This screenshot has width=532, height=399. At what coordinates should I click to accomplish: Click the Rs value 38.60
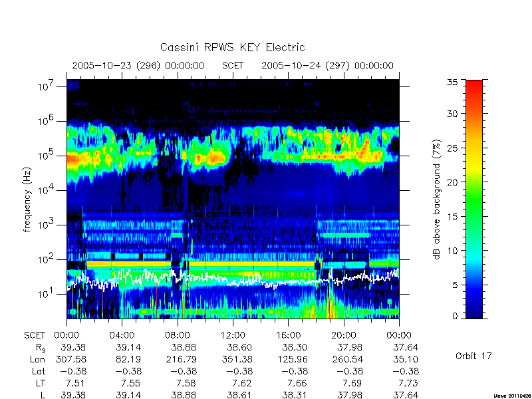239,347
